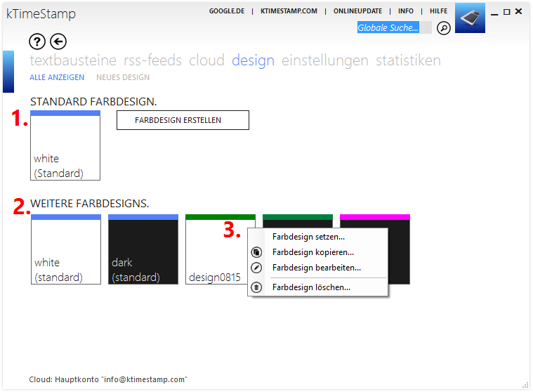Click the HILFE link
533x392 pixels.
pyautogui.click(x=438, y=11)
